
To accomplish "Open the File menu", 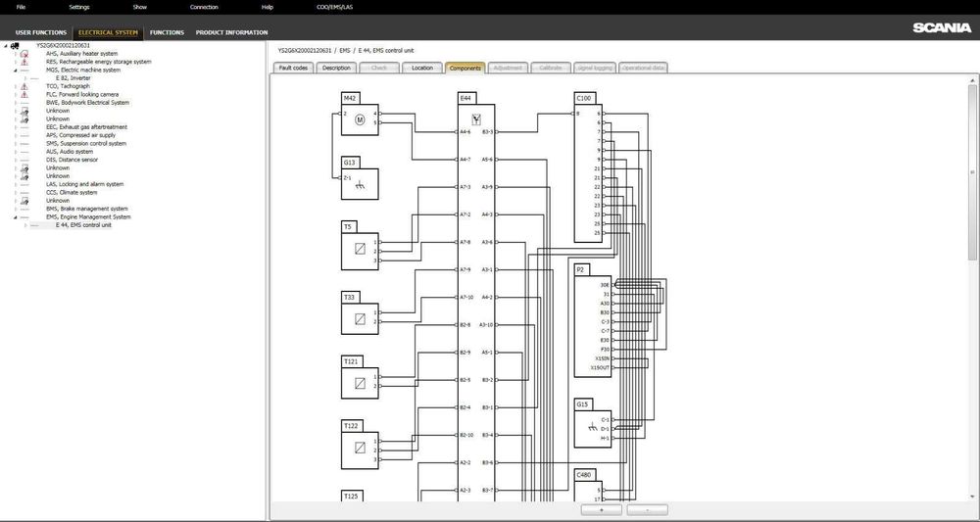I will (21, 8).
